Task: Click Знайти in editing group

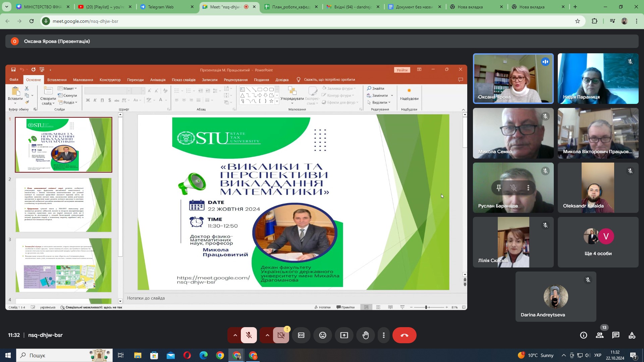Action: pyautogui.click(x=376, y=88)
